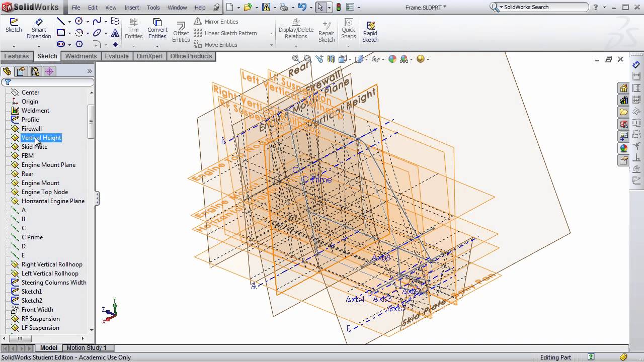Open the Appearances task pane color ball
The image size is (644, 362).
coord(624,148)
